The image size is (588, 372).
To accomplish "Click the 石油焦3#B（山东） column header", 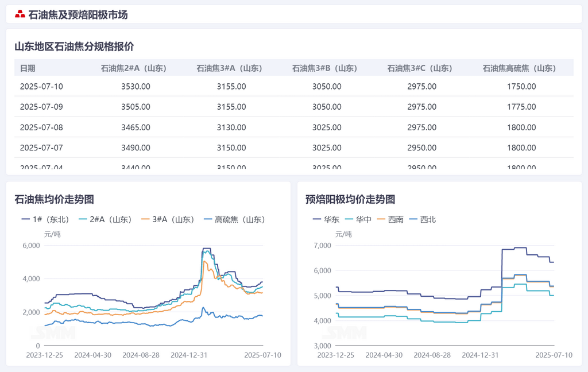I will click(324, 68).
